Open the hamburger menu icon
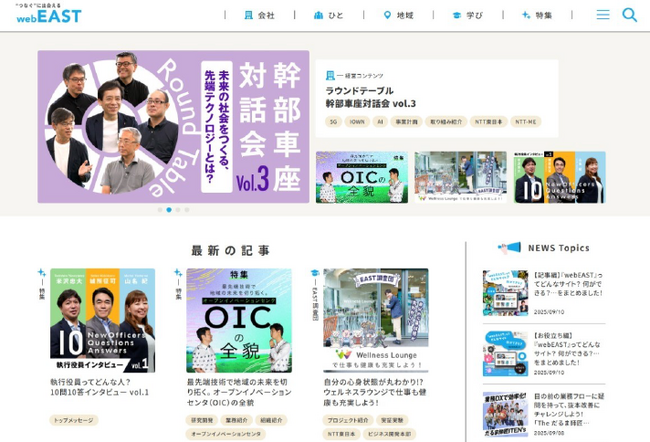Screen dimensions: 650x442 (603, 15)
